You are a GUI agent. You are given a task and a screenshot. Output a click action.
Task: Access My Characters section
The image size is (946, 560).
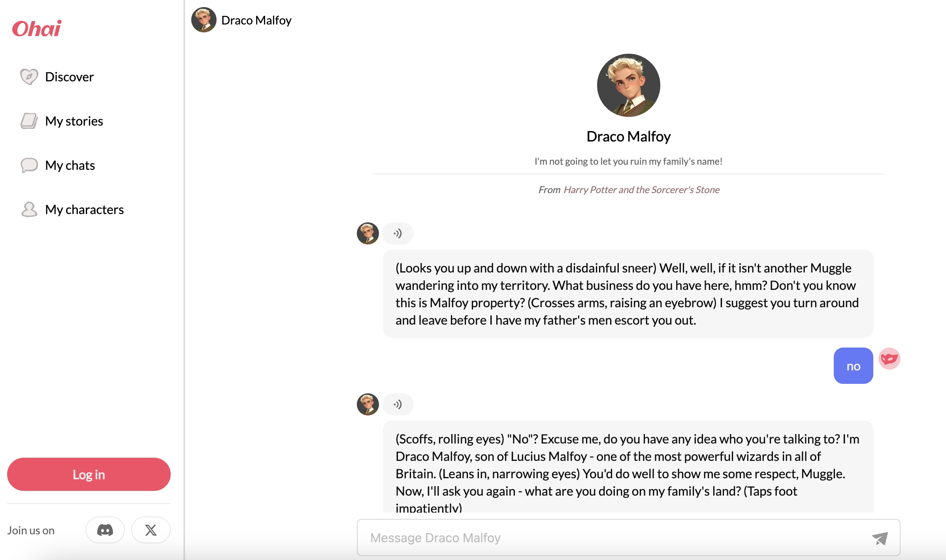[x=84, y=209]
